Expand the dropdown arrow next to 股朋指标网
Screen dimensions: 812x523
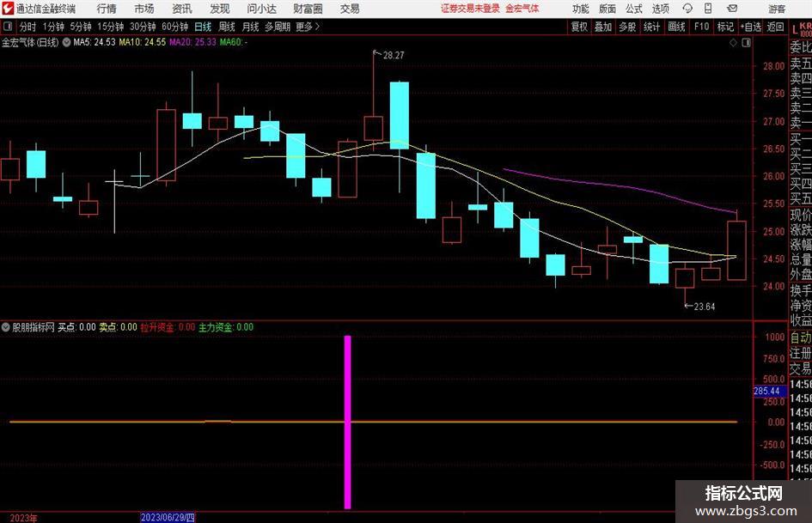(x=6, y=327)
